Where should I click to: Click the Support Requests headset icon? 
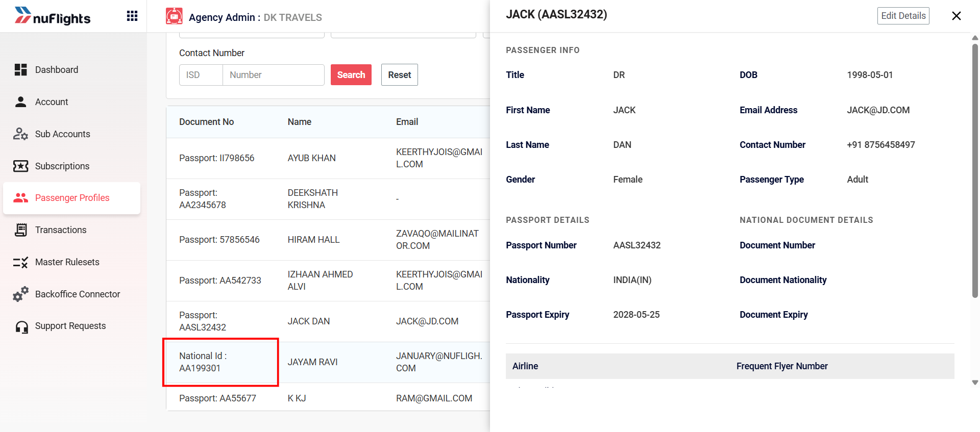21,326
